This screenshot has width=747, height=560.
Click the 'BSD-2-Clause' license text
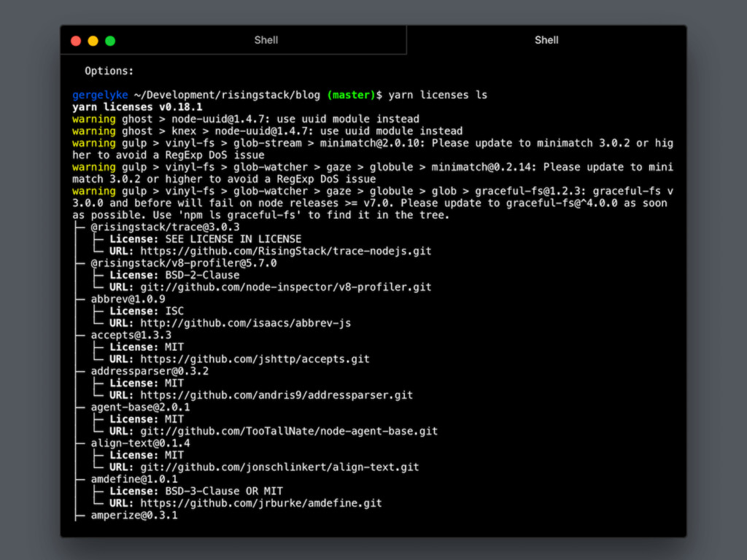[x=203, y=275]
